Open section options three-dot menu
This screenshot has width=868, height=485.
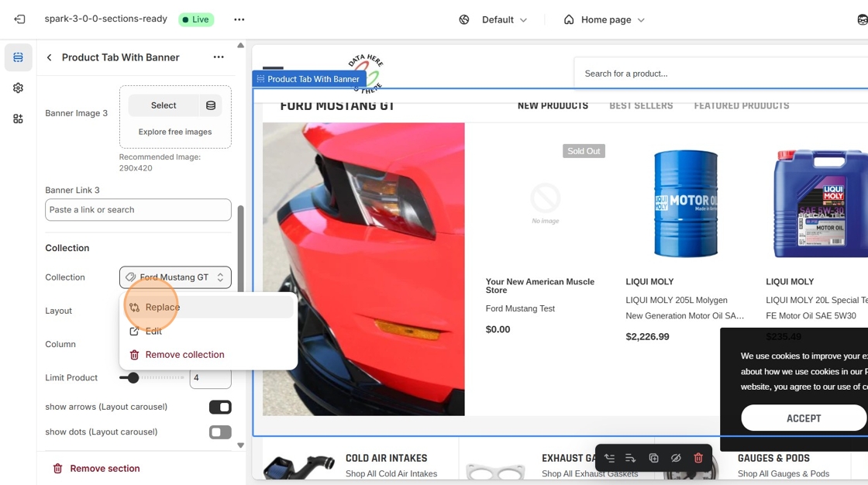[x=219, y=57]
